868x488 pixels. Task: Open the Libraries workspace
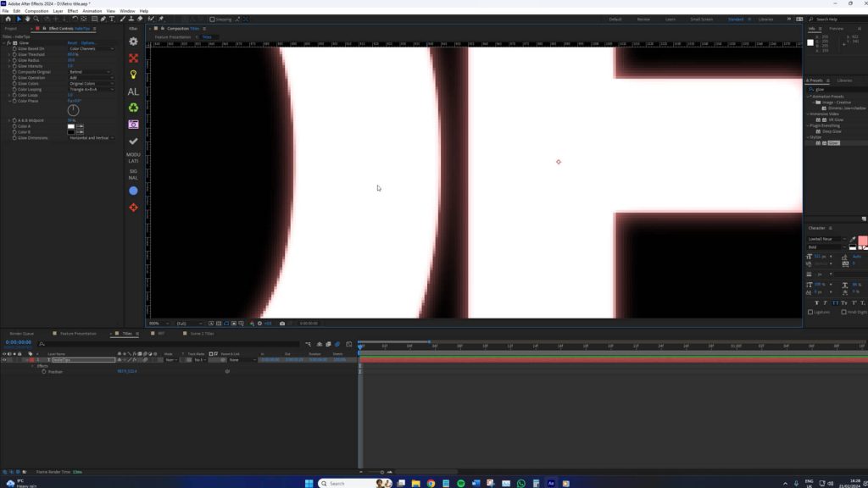tap(765, 19)
